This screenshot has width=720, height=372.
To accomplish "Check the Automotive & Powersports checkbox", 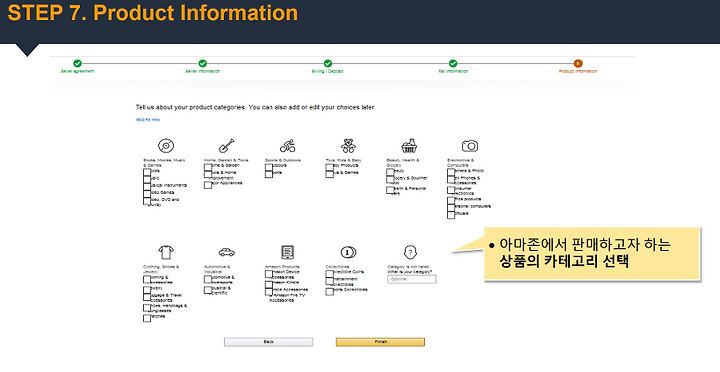I will (208, 279).
